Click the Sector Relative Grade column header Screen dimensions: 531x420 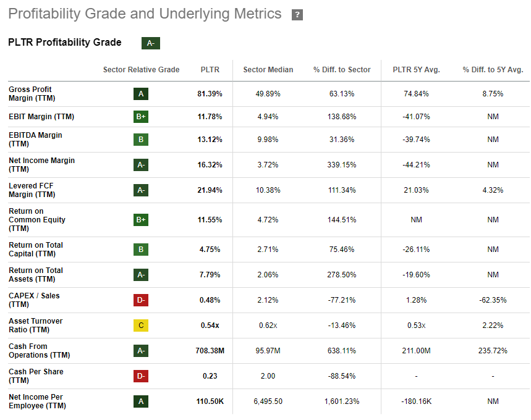click(x=141, y=70)
